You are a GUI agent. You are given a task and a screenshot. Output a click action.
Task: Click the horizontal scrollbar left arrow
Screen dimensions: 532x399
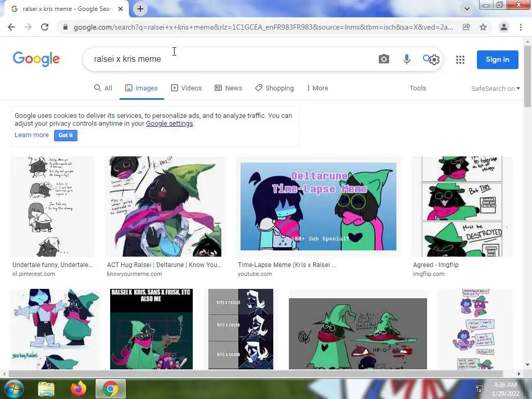coord(4,374)
